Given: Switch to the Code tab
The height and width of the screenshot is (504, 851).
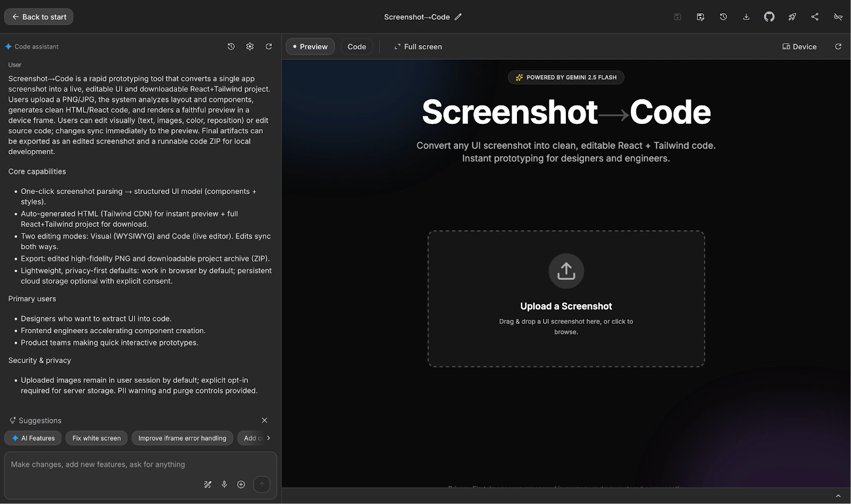Looking at the screenshot, I should point(356,46).
